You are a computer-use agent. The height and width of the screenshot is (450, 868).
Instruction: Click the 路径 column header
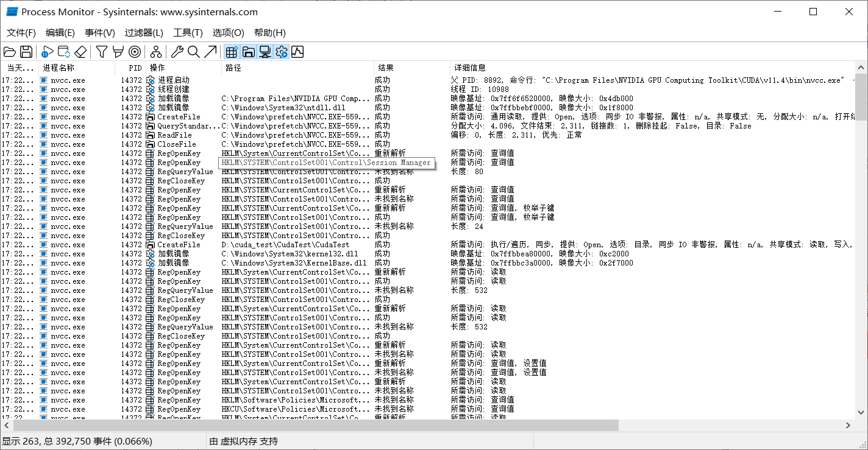point(297,68)
